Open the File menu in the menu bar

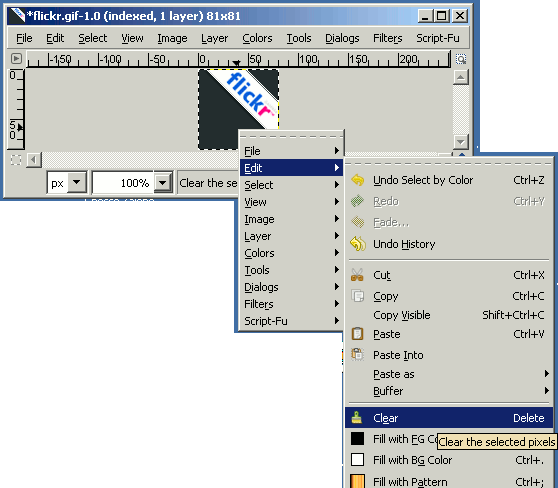24,38
